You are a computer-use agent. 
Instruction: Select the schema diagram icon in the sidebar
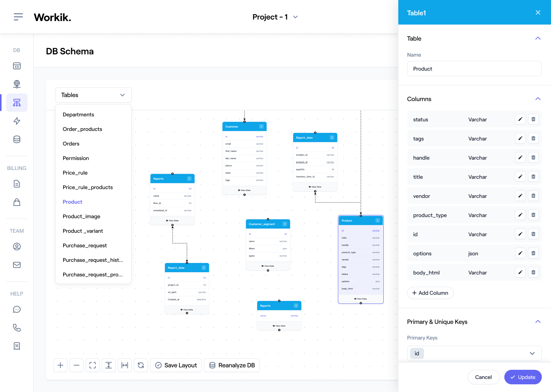click(x=17, y=103)
